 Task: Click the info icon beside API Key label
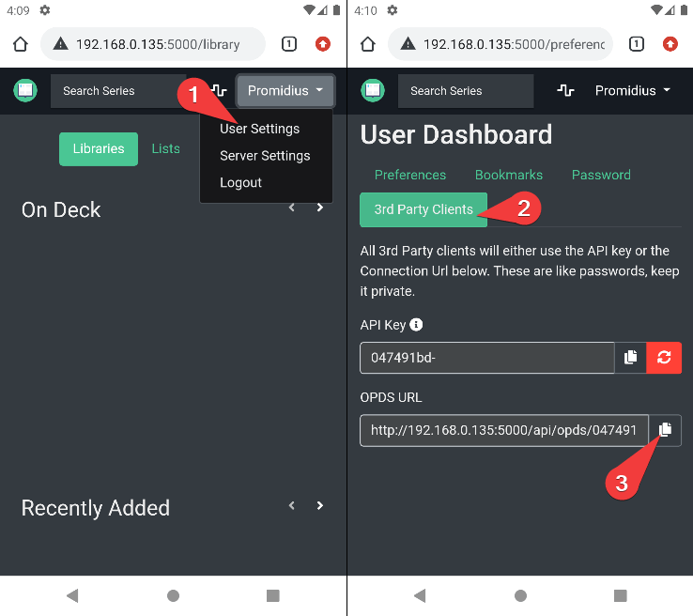(x=416, y=325)
